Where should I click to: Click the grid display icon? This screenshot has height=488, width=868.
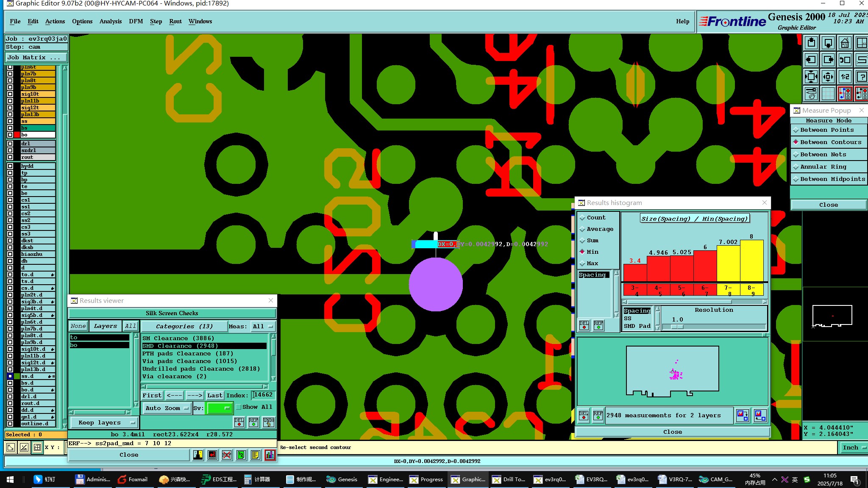(828, 94)
